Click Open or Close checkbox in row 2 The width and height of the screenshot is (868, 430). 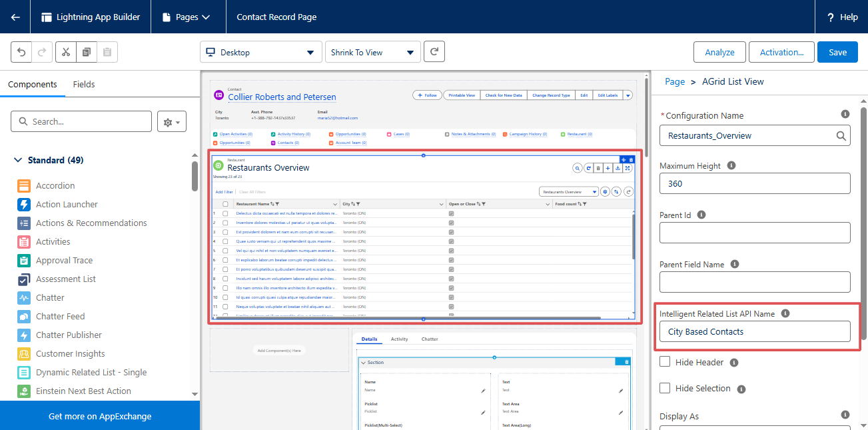[x=452, y=223]
